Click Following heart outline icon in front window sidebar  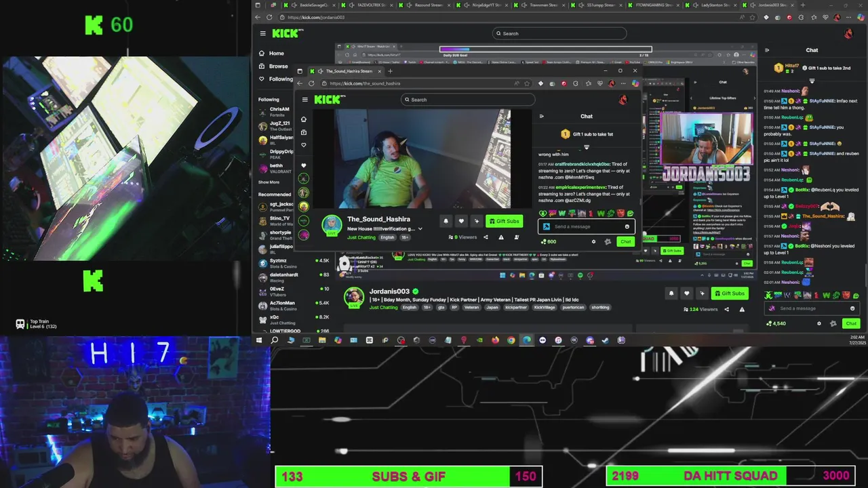304,145
